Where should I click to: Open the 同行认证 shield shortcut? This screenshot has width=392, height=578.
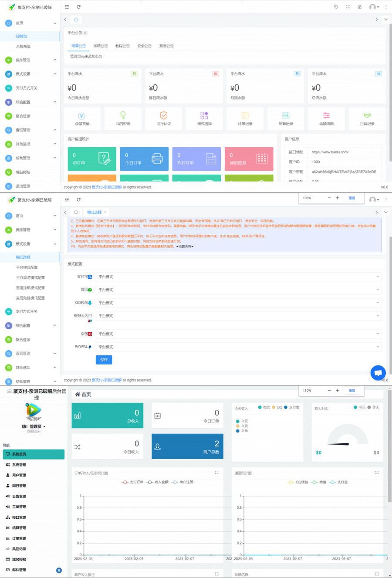(x=163, y=116)
